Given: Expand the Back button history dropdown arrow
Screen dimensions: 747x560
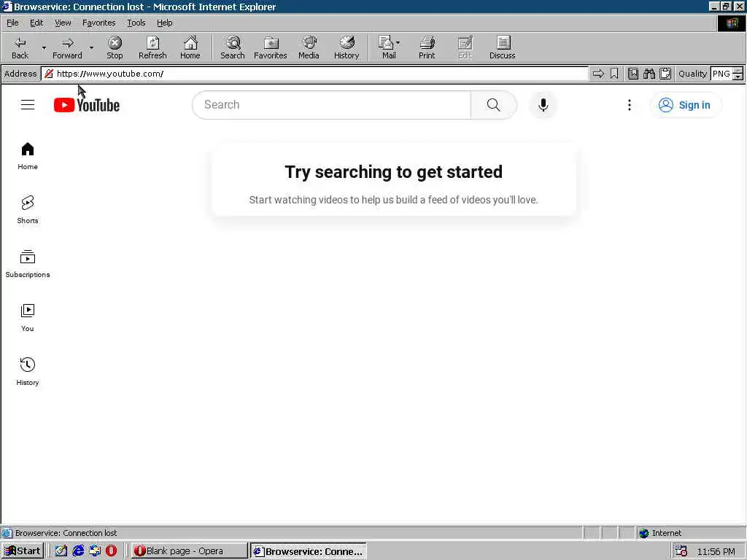Looking at the screenshot, I should (44, 47).
